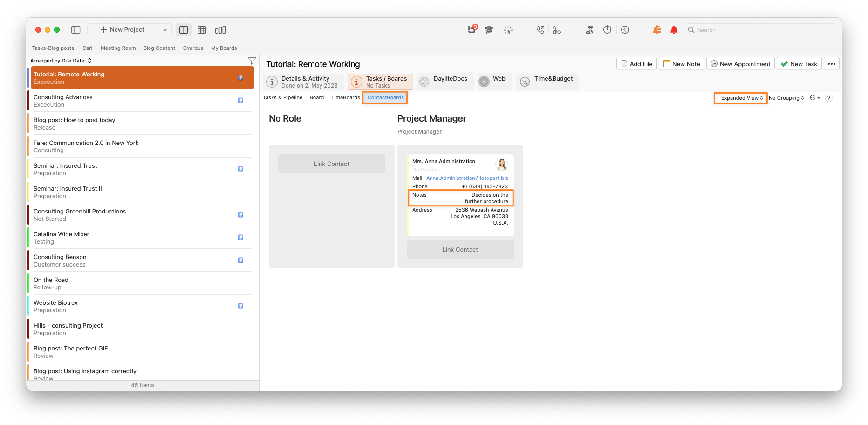Viewport: 868px width, 425px height.
Task: Click the add phone call icon
Action: tap(556, 30)
